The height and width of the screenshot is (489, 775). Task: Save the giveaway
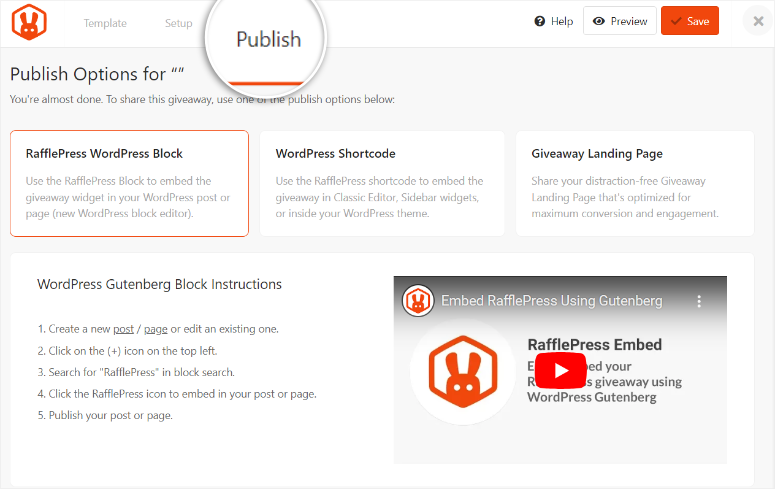[690, 21]
